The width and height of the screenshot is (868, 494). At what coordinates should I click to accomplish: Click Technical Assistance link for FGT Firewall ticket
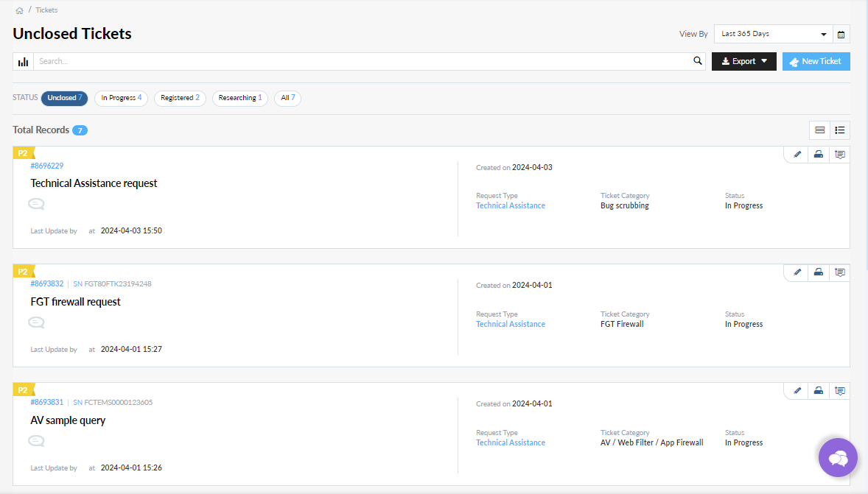(511, 324)
